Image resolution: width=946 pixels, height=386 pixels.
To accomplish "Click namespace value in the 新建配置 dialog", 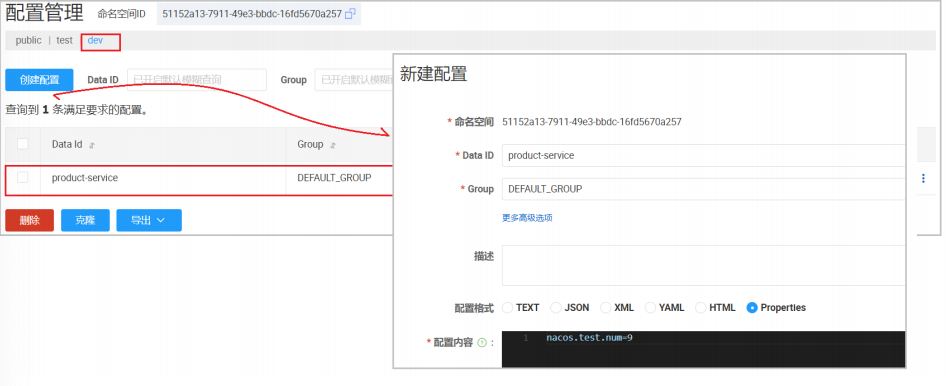I will (x=592, y=122).
